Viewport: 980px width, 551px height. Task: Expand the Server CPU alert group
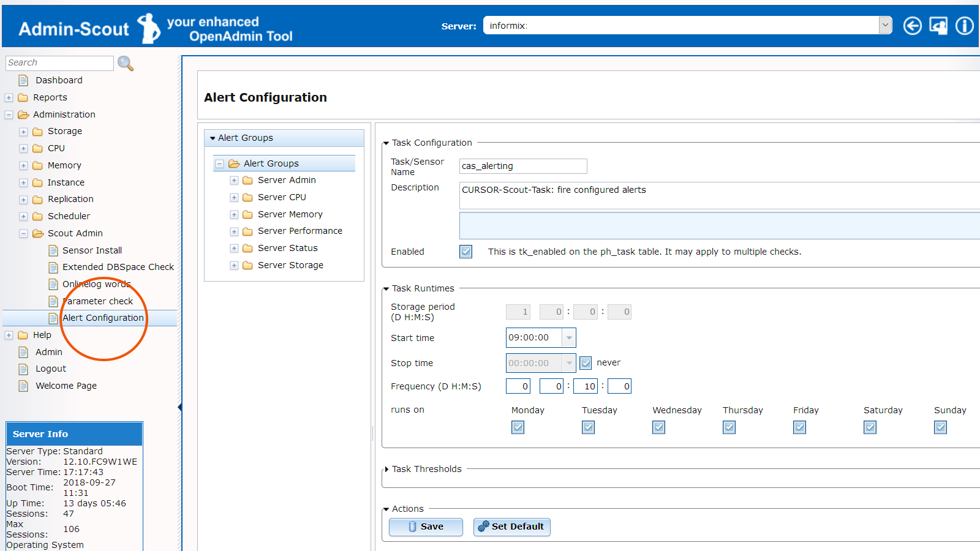234,197
